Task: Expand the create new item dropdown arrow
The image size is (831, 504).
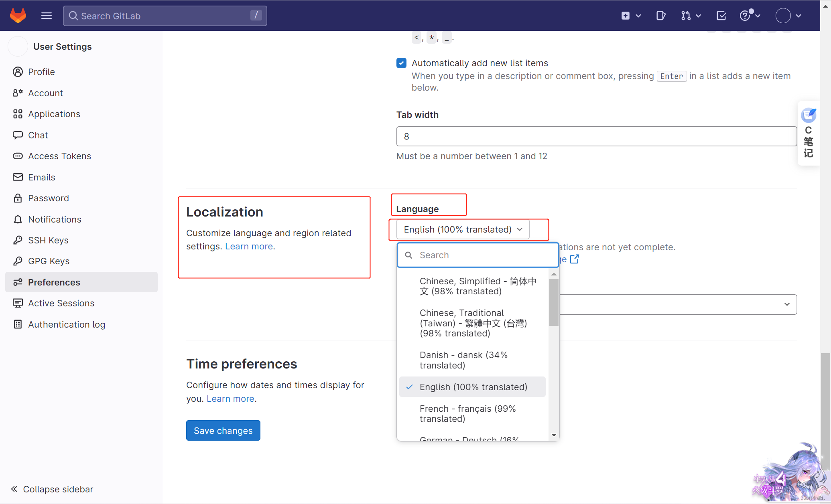Action: click(x=638, y=16)
